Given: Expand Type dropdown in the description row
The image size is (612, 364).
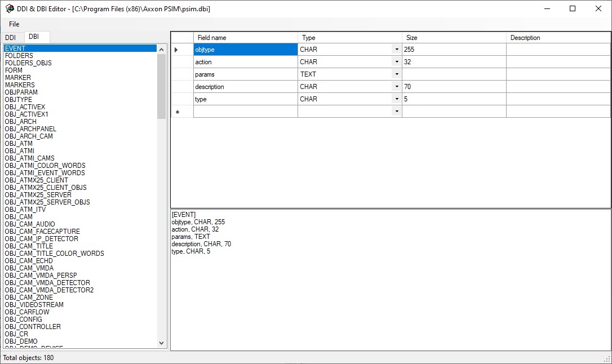Looking at the screenshot, I should pos(397,87).
